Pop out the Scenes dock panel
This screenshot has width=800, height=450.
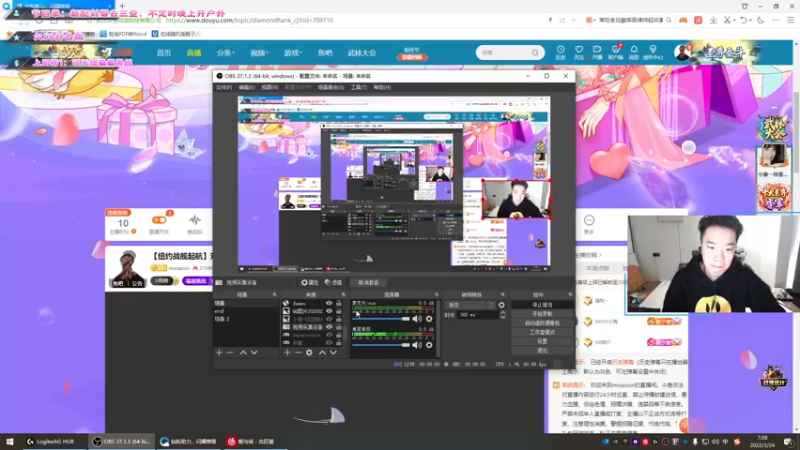(274, 294)
